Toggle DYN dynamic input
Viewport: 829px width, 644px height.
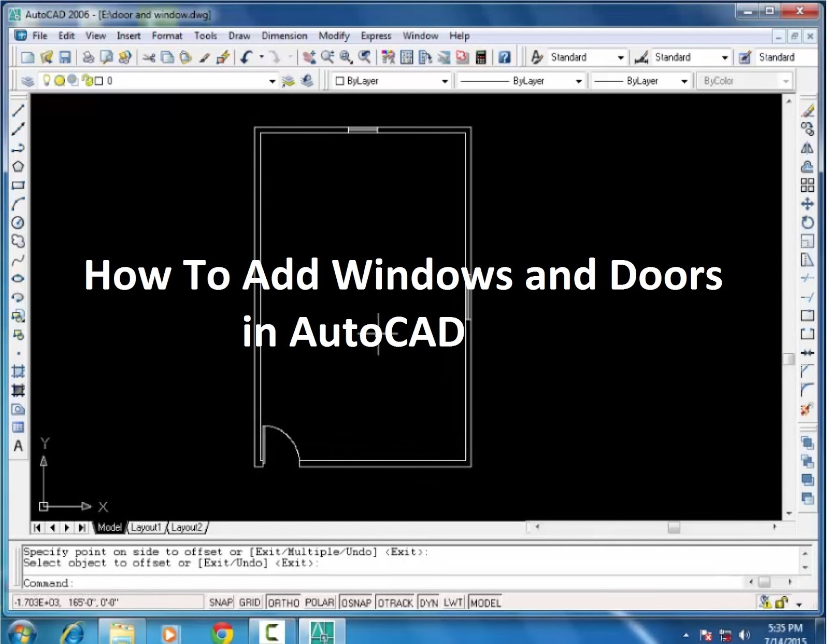[x=428, y=603]
